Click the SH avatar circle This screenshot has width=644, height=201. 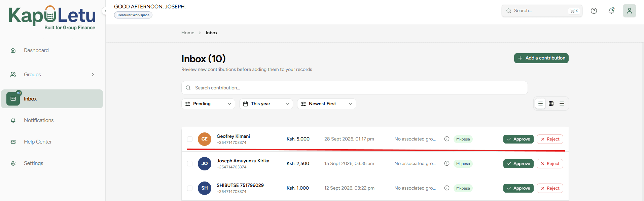[205, 188]
